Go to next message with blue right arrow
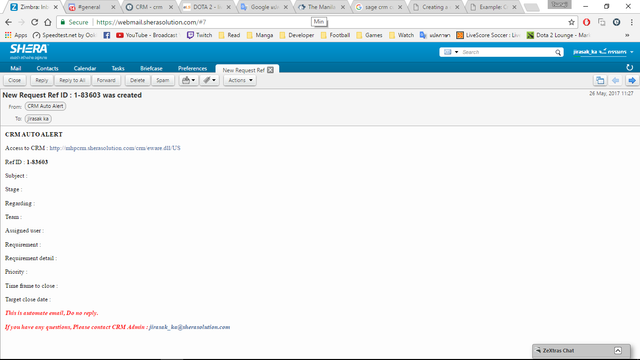The height and width of the screenshot is (360, 640). point(632,80)
